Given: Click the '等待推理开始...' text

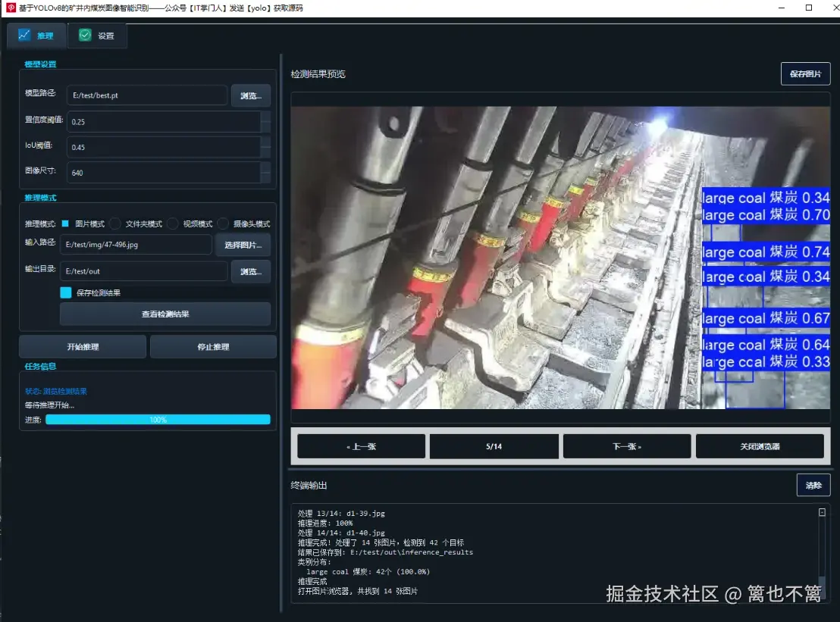Looking at the screenshot, I should click(x=49, y=405).
